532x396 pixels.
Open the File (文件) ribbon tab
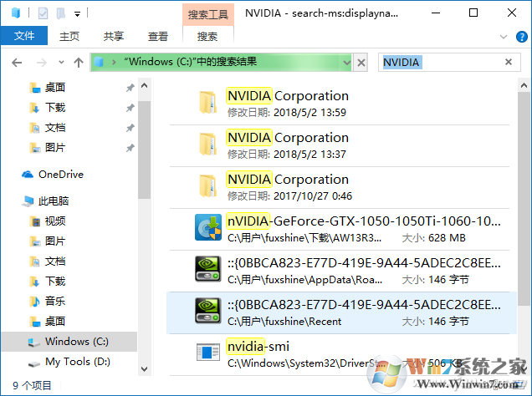24,36
